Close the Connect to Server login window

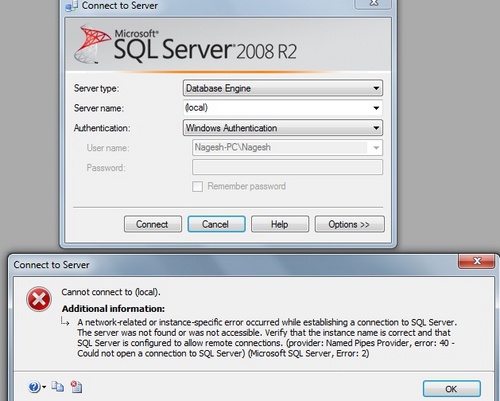(374, 3)
